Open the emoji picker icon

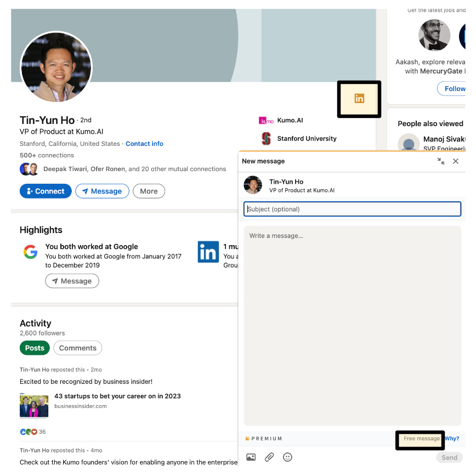(287, 457)
